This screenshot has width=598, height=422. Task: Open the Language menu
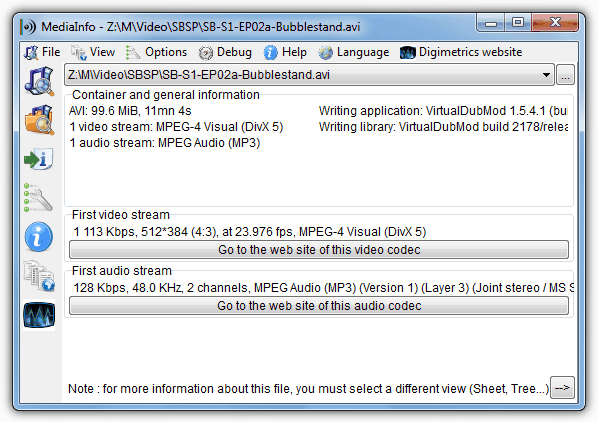click(354, 52)
